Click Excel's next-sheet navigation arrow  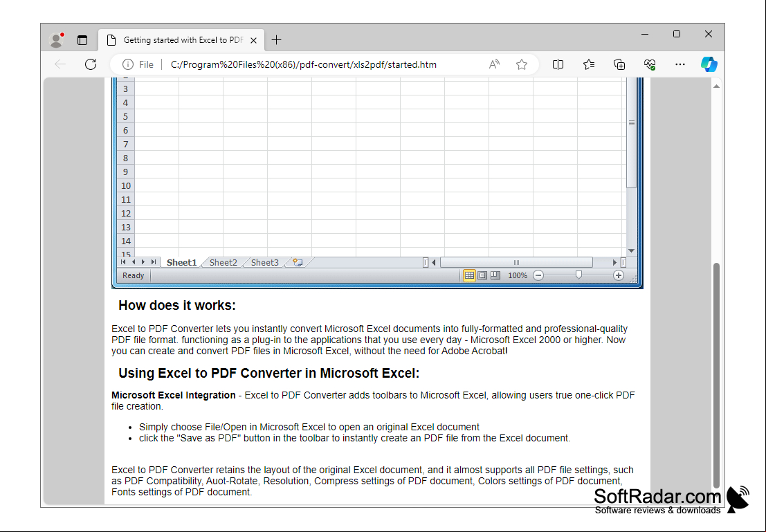click(143, 262)
